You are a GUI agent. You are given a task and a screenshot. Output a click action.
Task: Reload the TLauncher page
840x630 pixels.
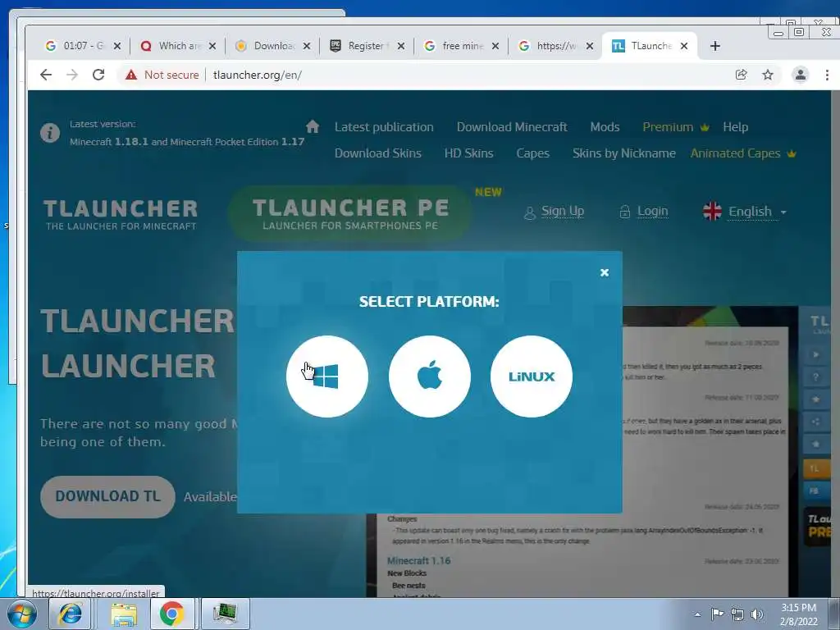[x=98, y=75]
